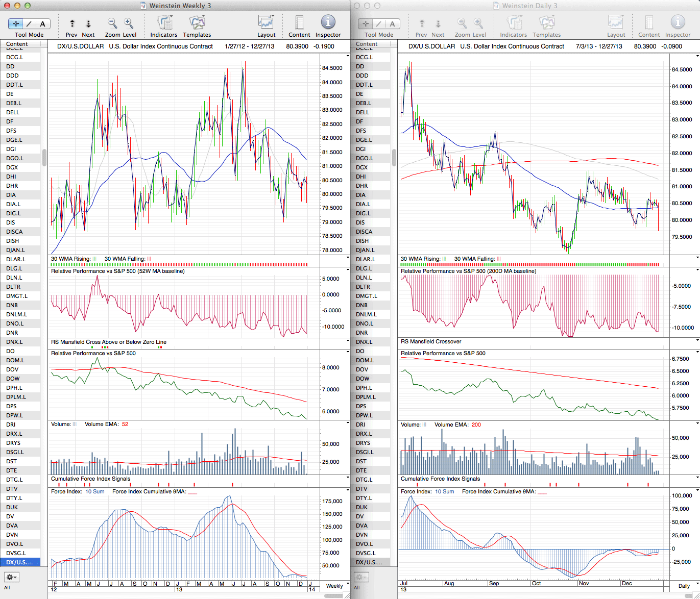This screenshot has width=700, height=599.
Task: Select DHR in the Weekly symbol list
Action: click(x=12, y=186)
